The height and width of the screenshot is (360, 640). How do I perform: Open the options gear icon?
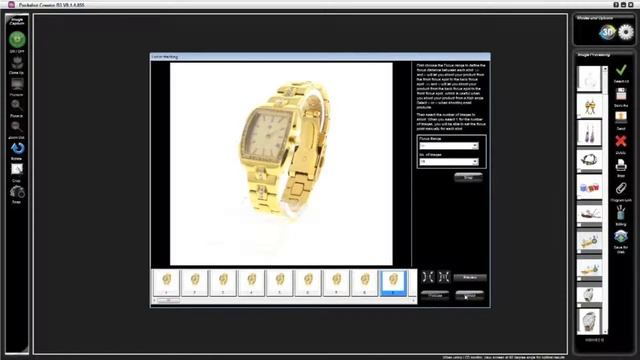pyautogui.click(x=626, y=32)
